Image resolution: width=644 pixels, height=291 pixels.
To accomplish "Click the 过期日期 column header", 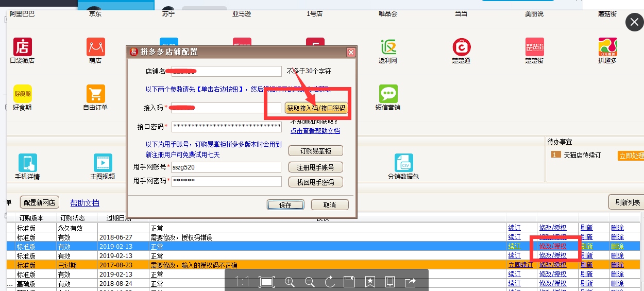I will (x=118, y=218).
